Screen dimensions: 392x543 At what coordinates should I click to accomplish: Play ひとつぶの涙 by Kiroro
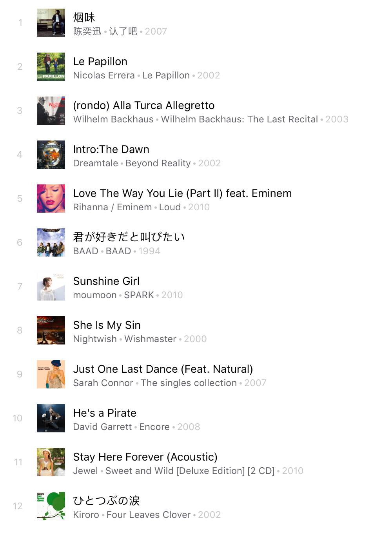[196, 506]
